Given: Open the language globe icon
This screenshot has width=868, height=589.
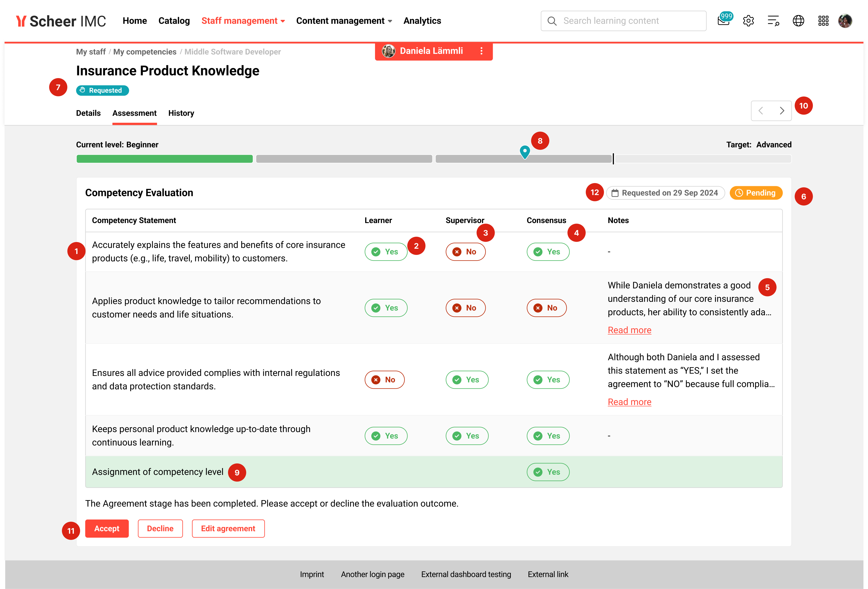Looking at the screenshot, I should (798, 21).
